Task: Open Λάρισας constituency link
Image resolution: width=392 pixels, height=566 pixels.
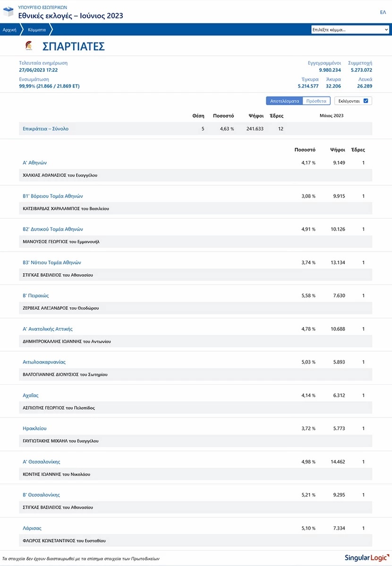Action: pos(32,528)
